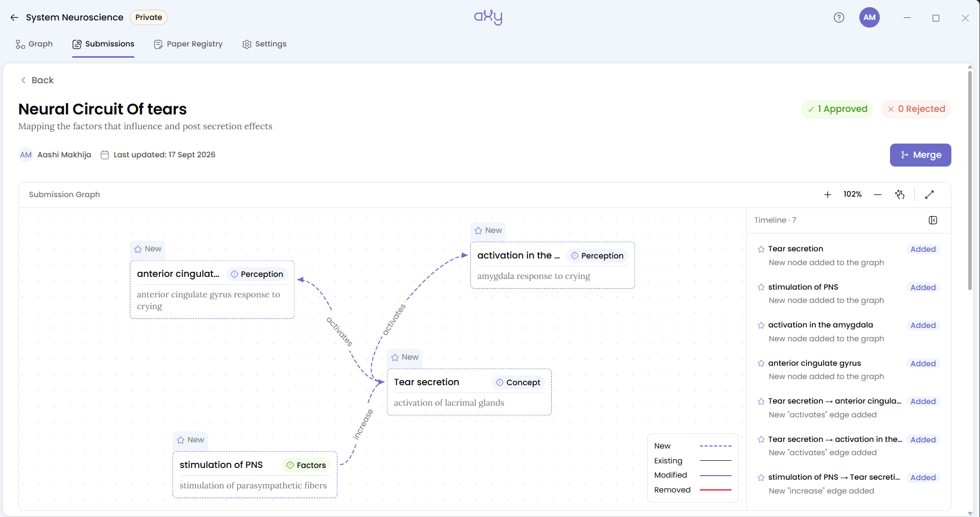This screenshot has width=980, height=517.
Task: Click the 1 Approved badge
Action: 837,109
